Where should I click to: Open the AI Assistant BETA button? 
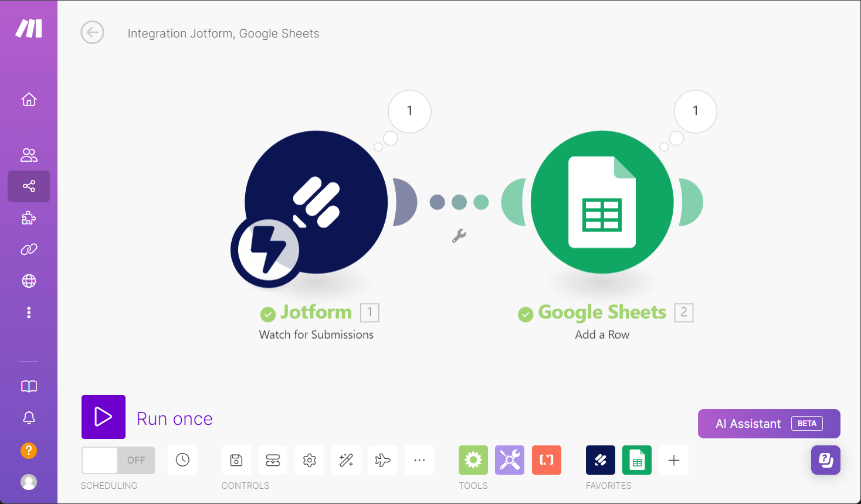click(769, 424)
